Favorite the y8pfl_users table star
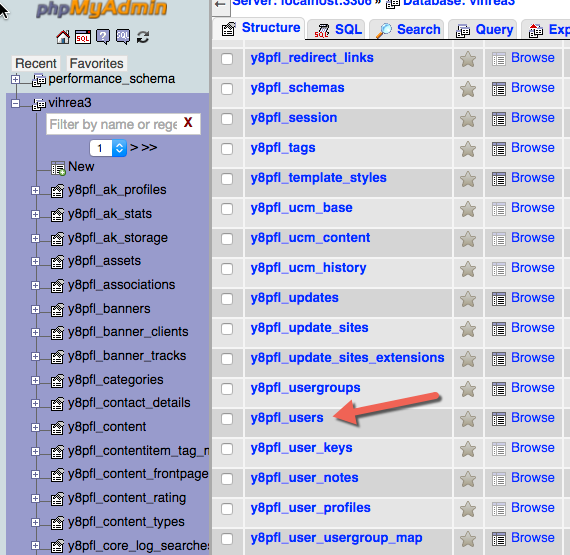570x555 pixels. coord(468,419)
